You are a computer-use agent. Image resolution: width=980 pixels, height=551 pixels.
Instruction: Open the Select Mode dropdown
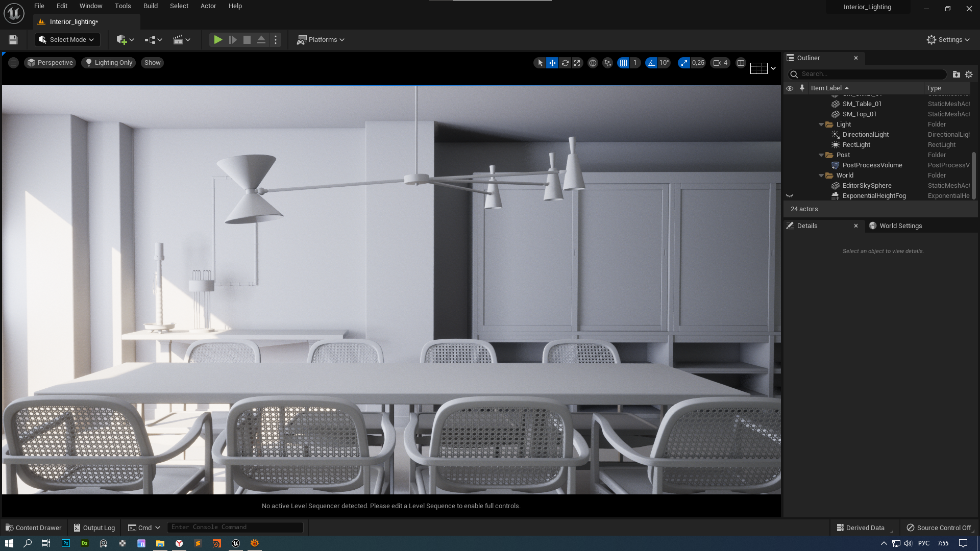click(67, 40)
